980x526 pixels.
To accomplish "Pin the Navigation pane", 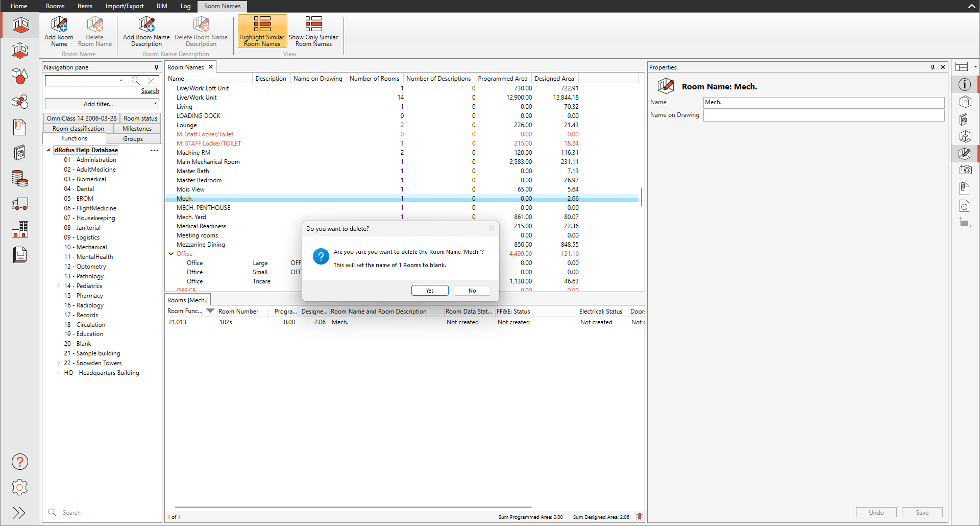I will [156, 67].
